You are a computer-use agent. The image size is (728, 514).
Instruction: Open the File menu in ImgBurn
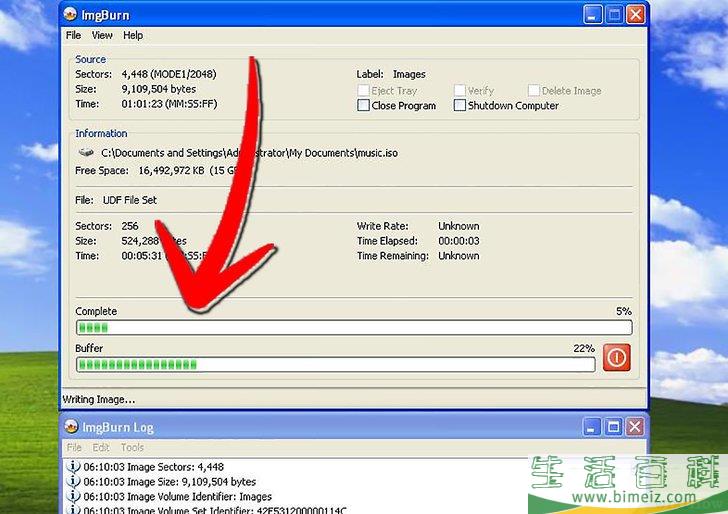73,35
